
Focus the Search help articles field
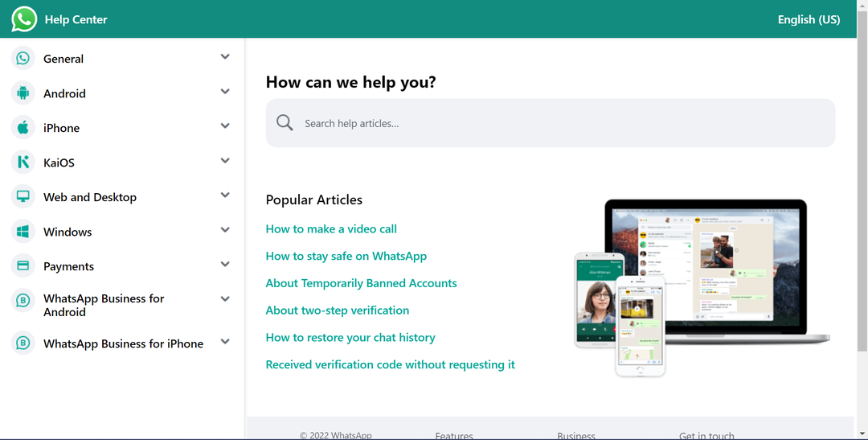point(551,123)
